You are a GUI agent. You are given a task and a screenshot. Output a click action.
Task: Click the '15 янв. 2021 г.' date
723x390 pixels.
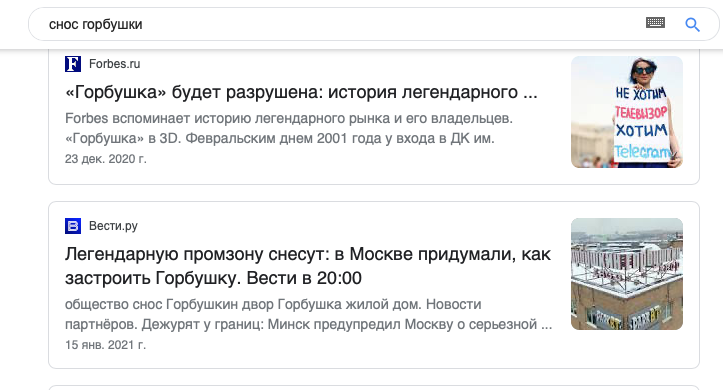tap(106, 345)
